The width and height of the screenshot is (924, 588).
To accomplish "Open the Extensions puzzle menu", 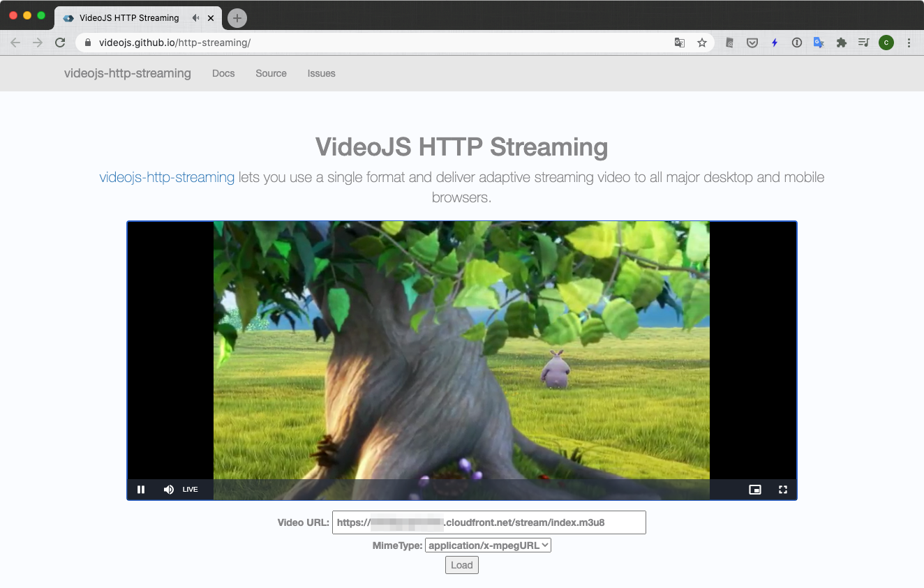I will click(x=842, y=43).
